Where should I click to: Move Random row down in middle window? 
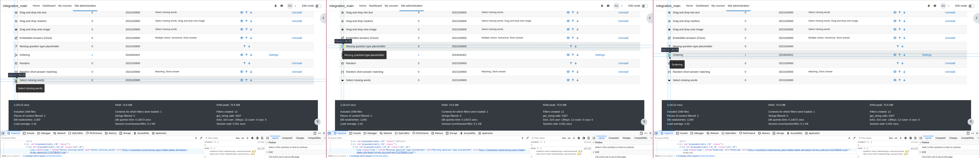(x=576, y=63)
